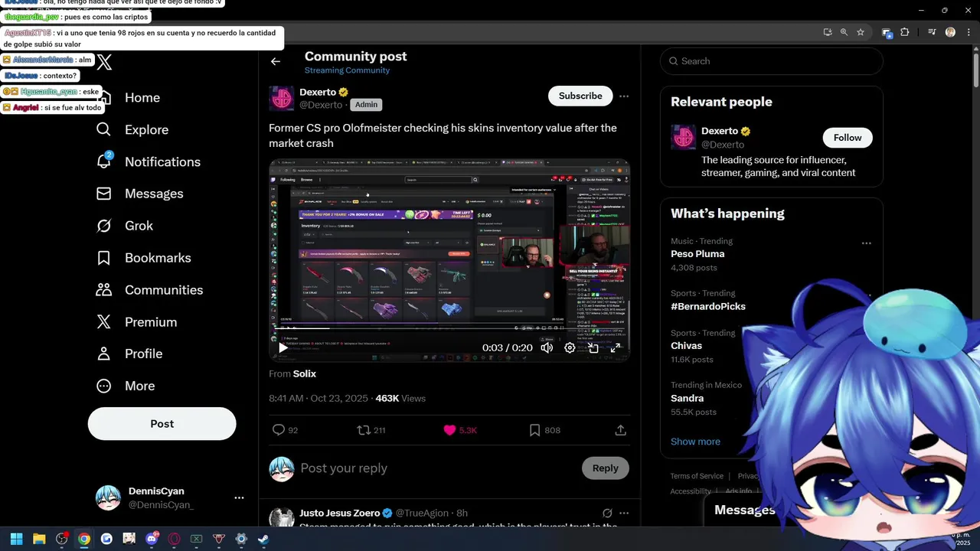Click the Chrome zoom magnifier icon
The height and width of the screenshot is (551, 980).
pos(844,32)
